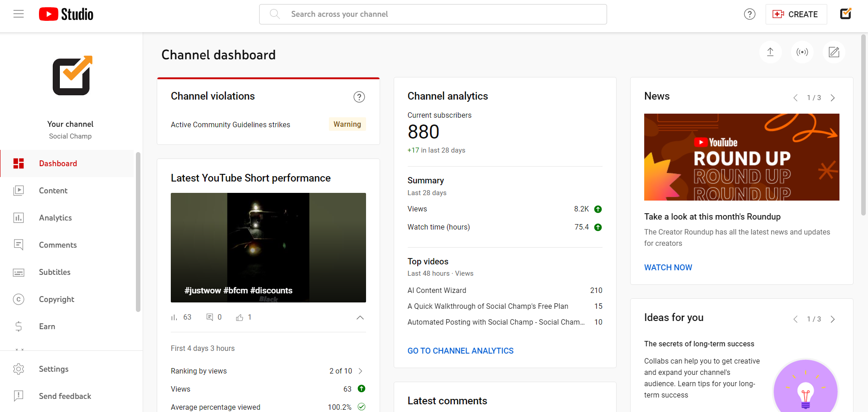The image size is (868, 412).
Task: Open the Comments section icon
Action: click(19, 245)
